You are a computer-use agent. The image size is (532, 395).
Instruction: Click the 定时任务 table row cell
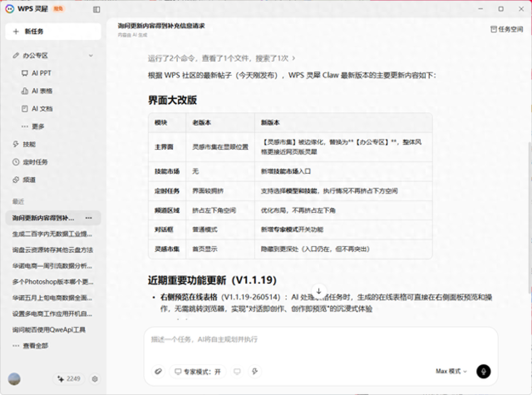(167, 191)
